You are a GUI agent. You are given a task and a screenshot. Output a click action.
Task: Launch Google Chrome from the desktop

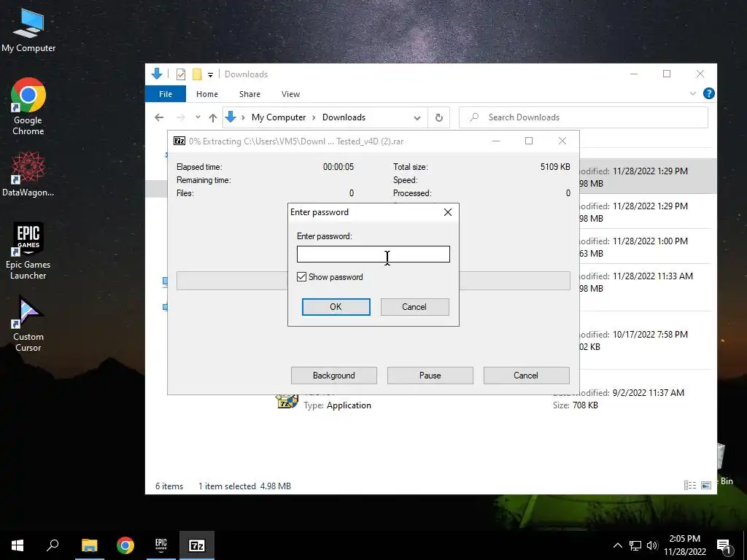pyautogui.click(x=28, y=106)
